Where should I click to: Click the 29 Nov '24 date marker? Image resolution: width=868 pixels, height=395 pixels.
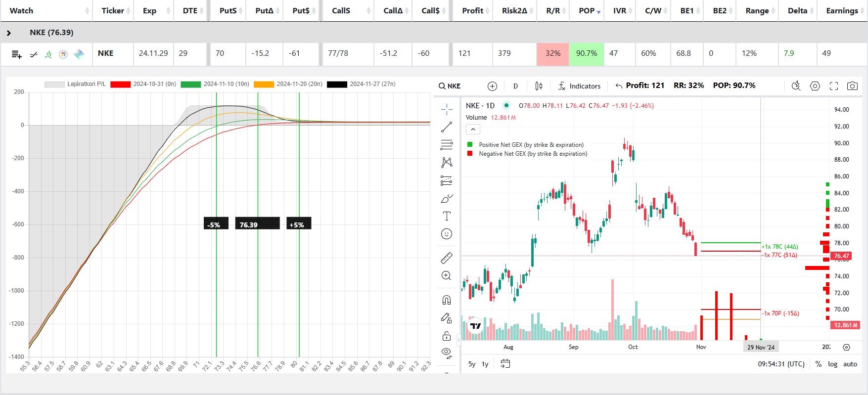(x=761, y=347)
